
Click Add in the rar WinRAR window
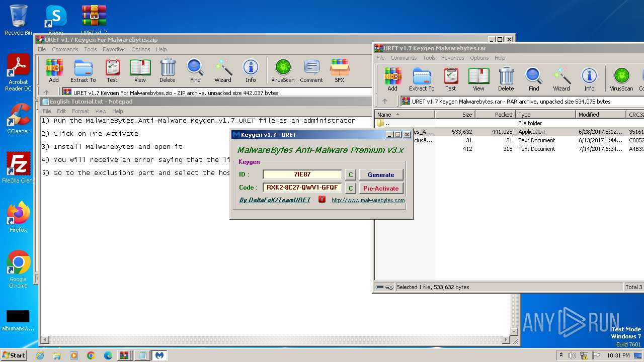tap(392, 79)
